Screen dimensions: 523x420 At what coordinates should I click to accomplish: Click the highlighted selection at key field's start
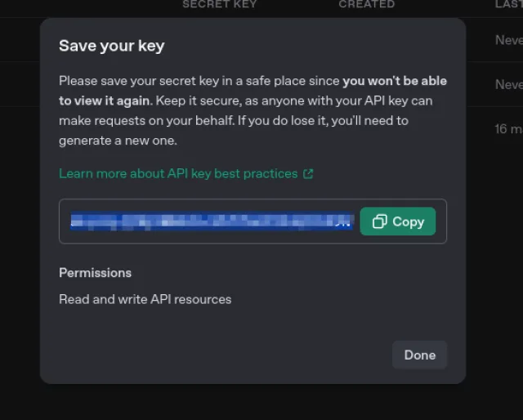coord(78,221)
